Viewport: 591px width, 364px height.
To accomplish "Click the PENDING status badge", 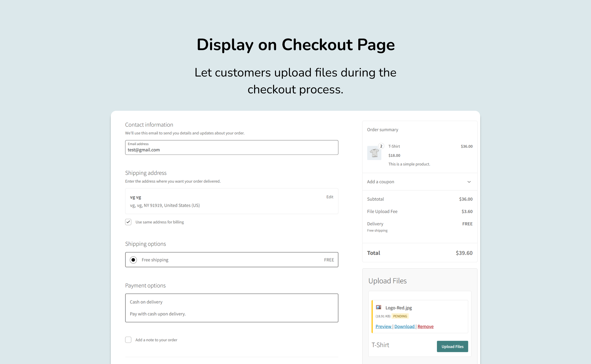I will point(400,316).
